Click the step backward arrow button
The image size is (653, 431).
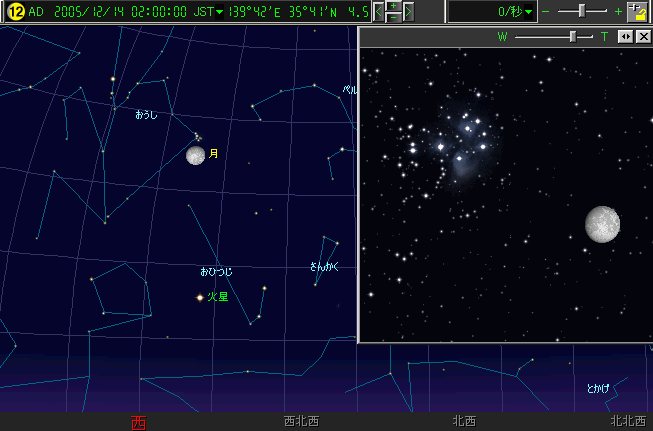[x=379, y=12]
